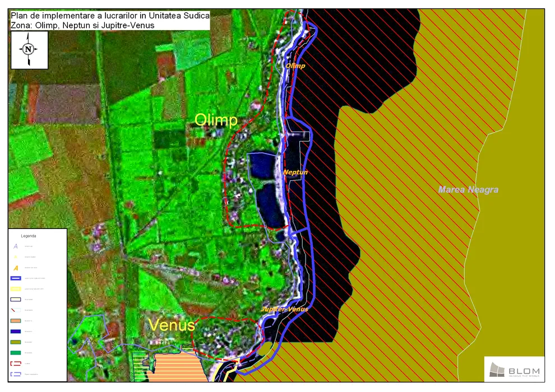Click the large orange A legend symbol
Viewport: 555px width, 392px height.
pyautogui.click(x=16, y=268)
